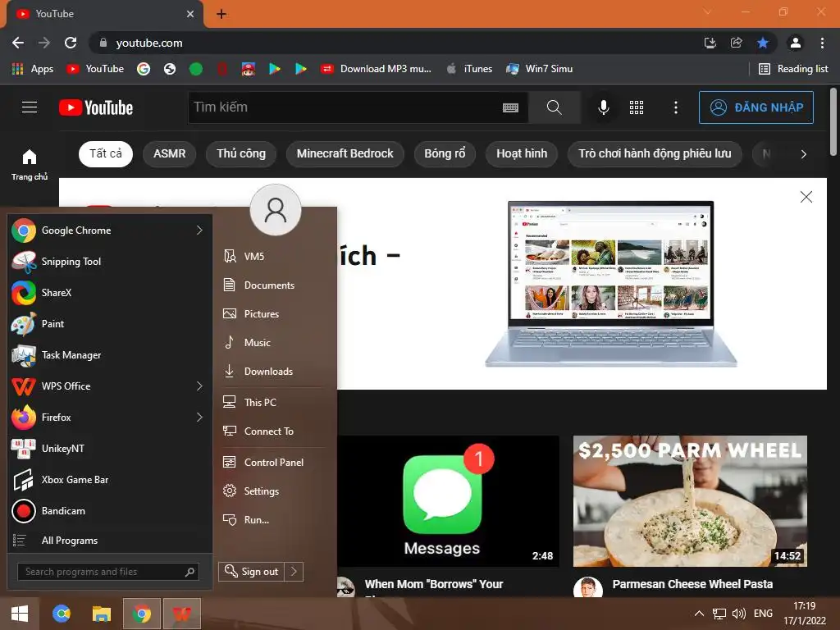Viewport: 840px width, 630px height.
Task: Select the Thủ công filter chip
Action: [241, 153]
